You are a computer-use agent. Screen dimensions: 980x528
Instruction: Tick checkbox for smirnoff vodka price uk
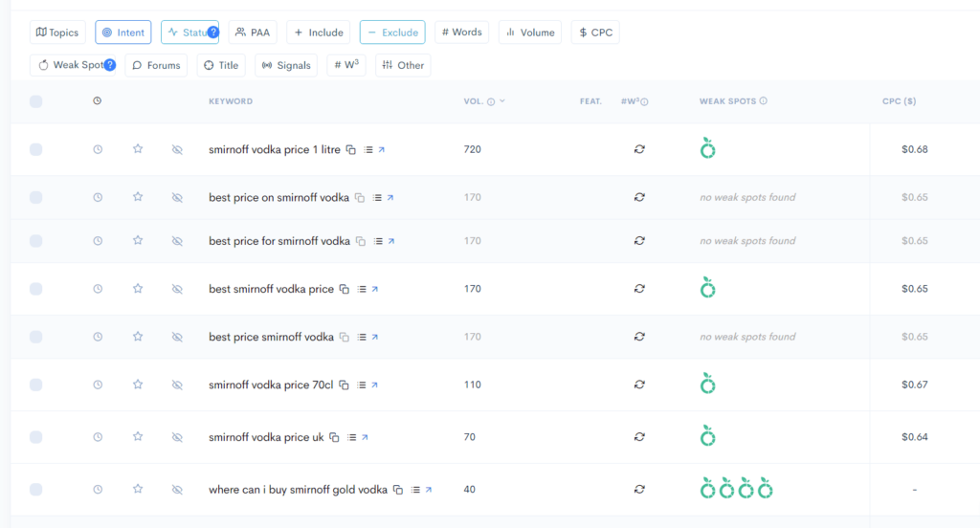36,437
